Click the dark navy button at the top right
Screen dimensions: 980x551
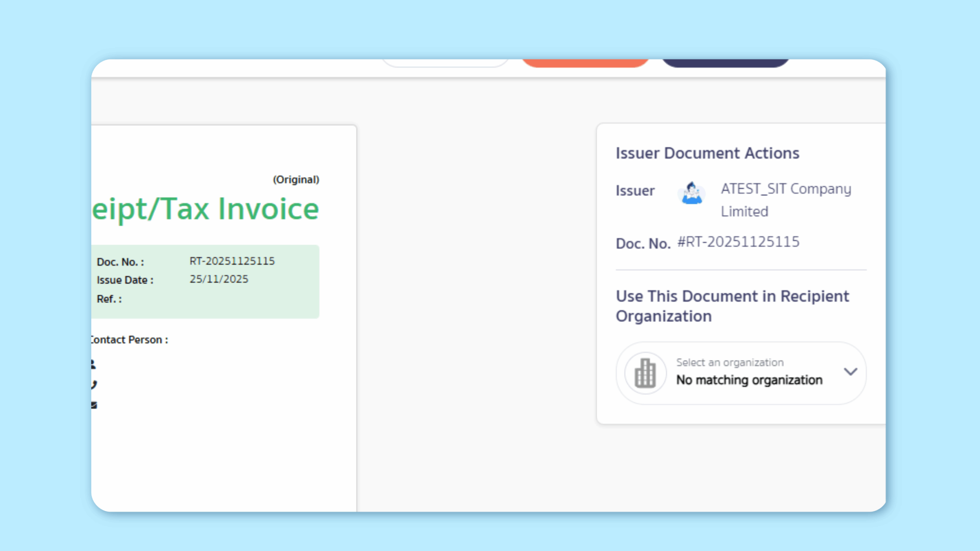click(x=725, y=63)
